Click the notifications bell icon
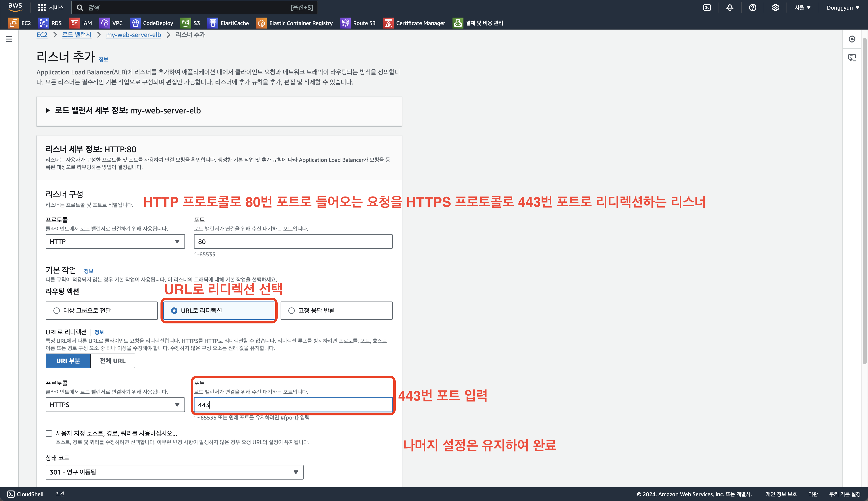Image resolution: width=868 pixels, height=501 pixels. pyautogui.click(x=730, y=8)
